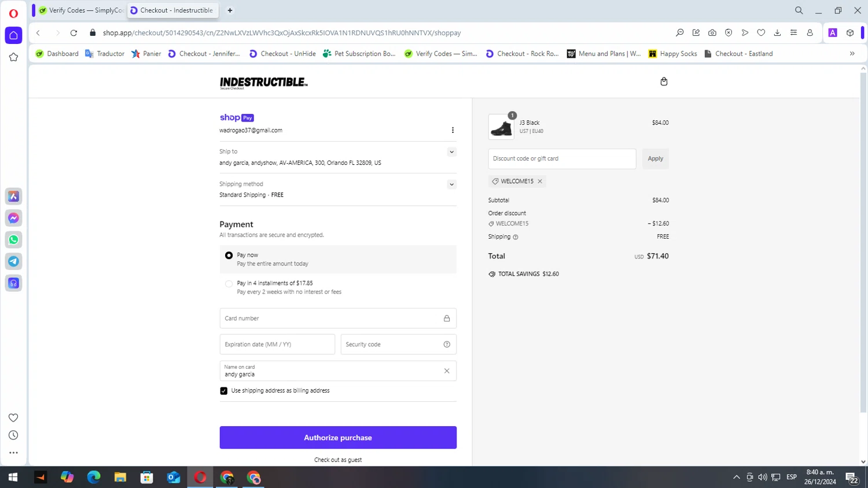Open the J3 Black boot thumbnail
Image resolution: width=868 pixels, height=488 pixels.
(501, 127)
